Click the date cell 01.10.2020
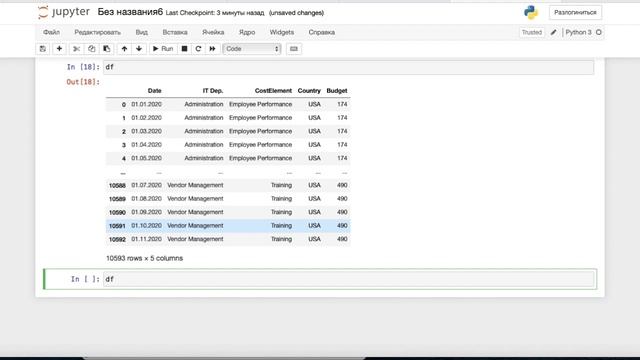Viewport: 640px width, 360px height. (x=147, y=226)
